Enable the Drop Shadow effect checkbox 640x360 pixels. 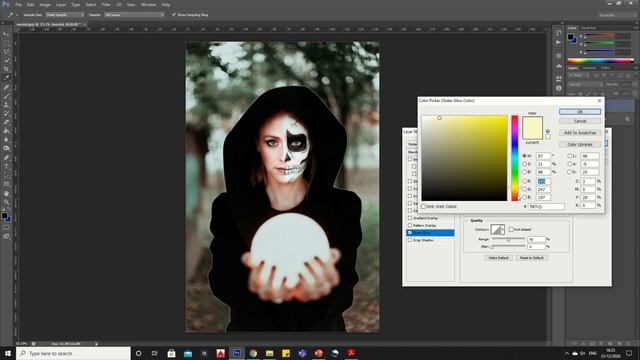click(x=410, y=240)
